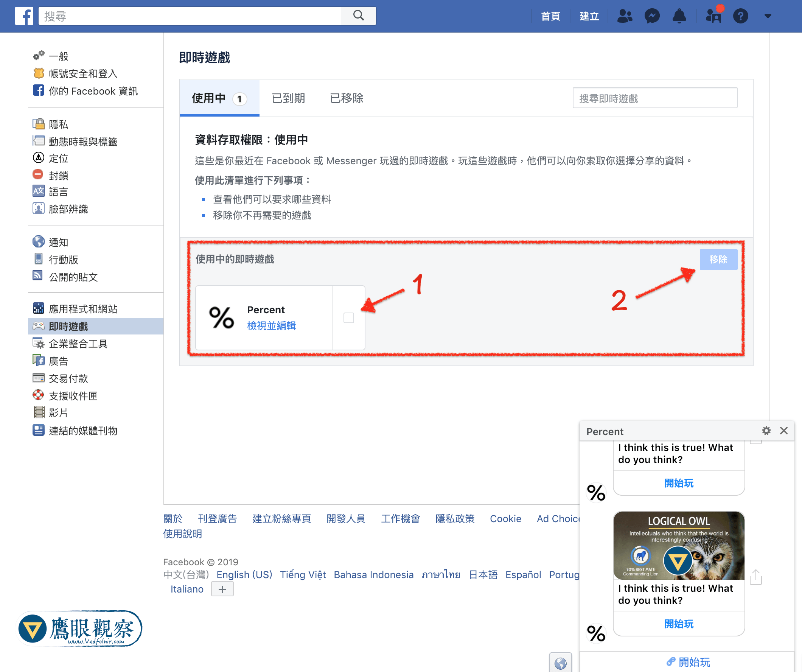Open the quick help question mark icon
Image resolution: width=802 pixels, height=672 pixels.
click(x=740, y=16)
